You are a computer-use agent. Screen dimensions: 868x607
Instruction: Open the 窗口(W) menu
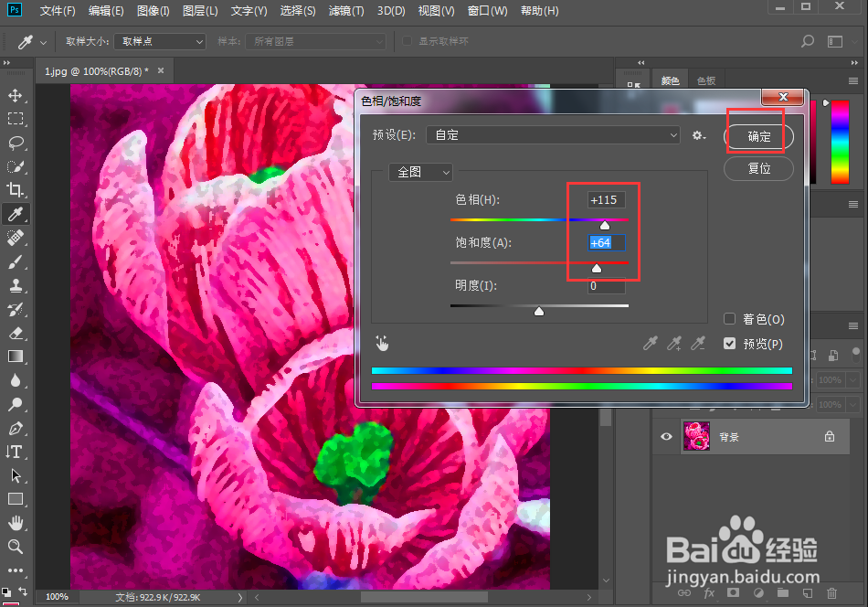coord(487,11)
